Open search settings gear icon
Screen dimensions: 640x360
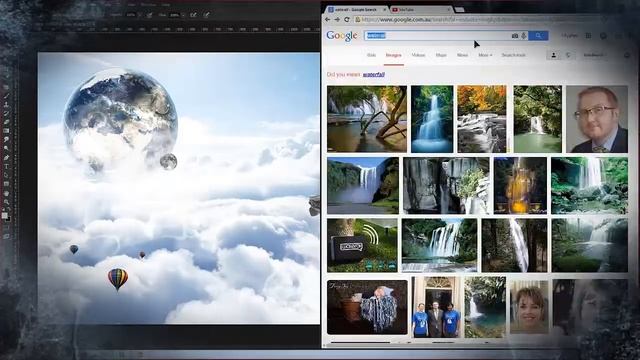click(x=627, y=55)
